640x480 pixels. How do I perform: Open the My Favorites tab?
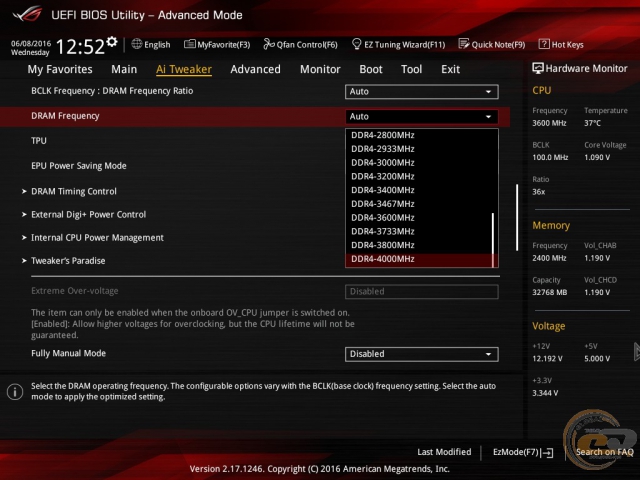pyautogui.click(x=60, y=69)
